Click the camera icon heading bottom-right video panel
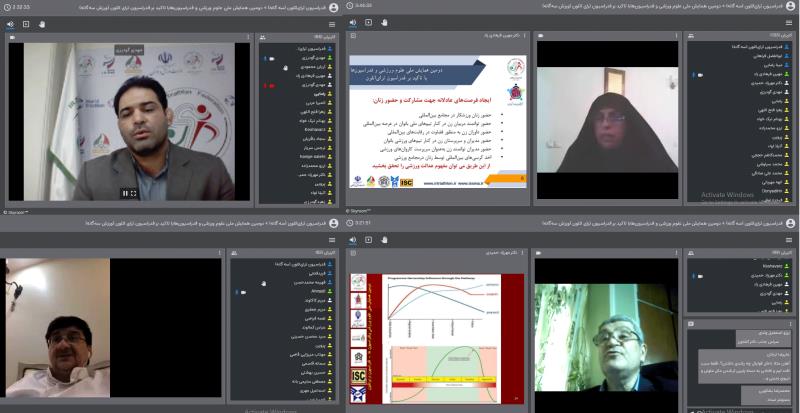 538,253
